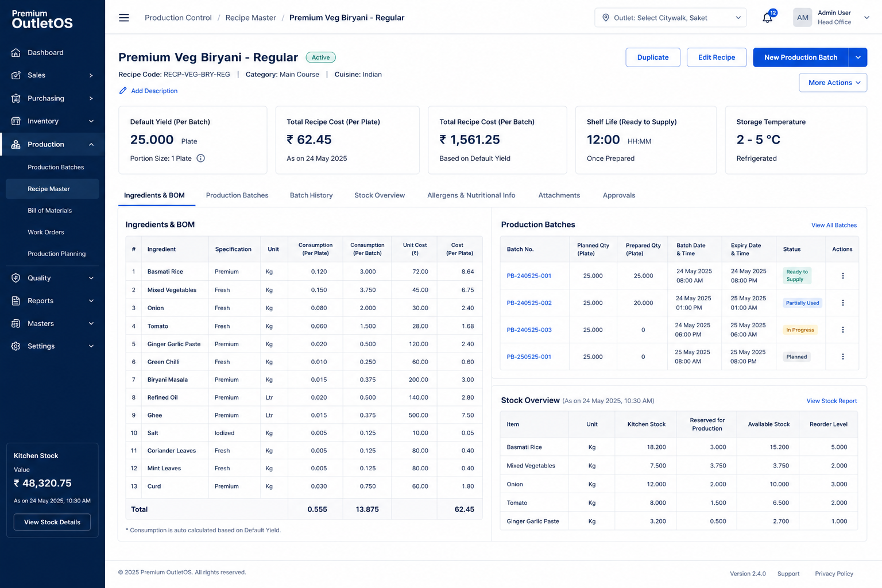Click the Purchasing basket icon
Screen dimensions: 882x588
click(x=16, y=98)
